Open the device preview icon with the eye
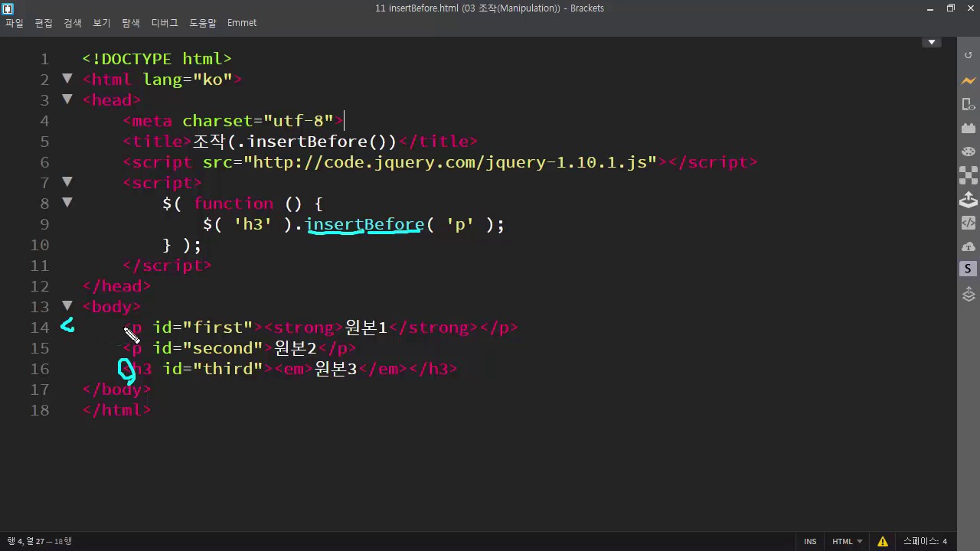This screenshot has width=980, height=551. click(969, 104)
